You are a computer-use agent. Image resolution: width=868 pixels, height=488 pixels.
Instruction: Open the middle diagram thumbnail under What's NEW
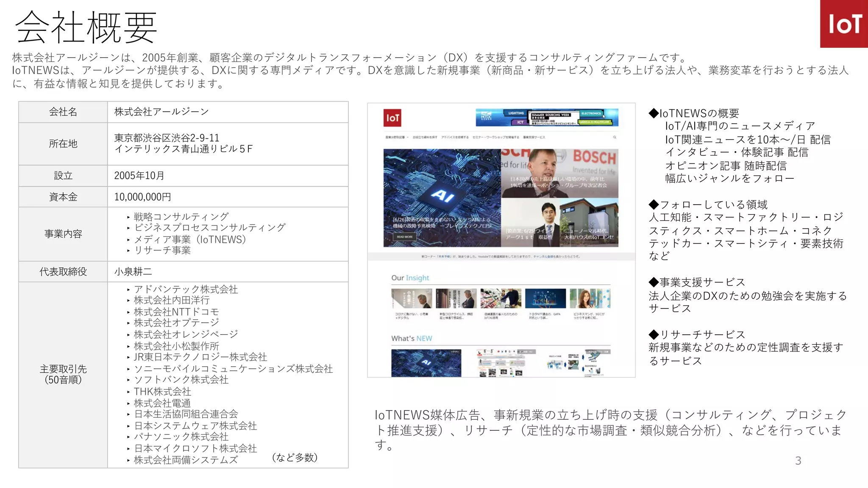[501, 363]
